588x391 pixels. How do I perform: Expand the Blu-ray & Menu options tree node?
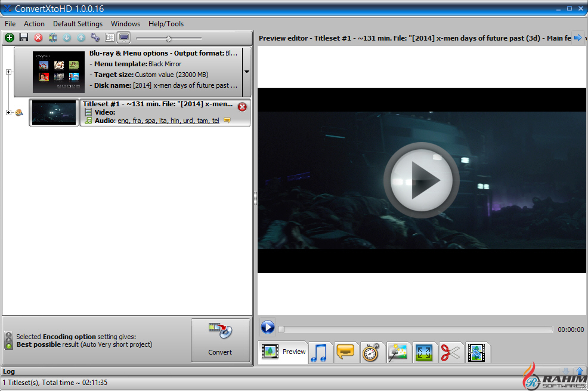pos(8,72)
